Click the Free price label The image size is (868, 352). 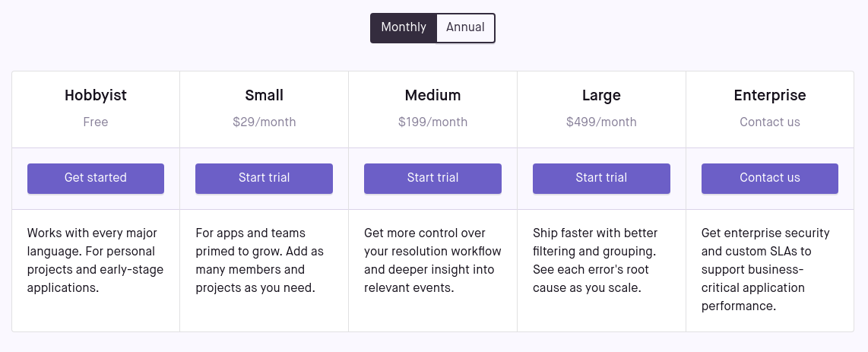96,122
